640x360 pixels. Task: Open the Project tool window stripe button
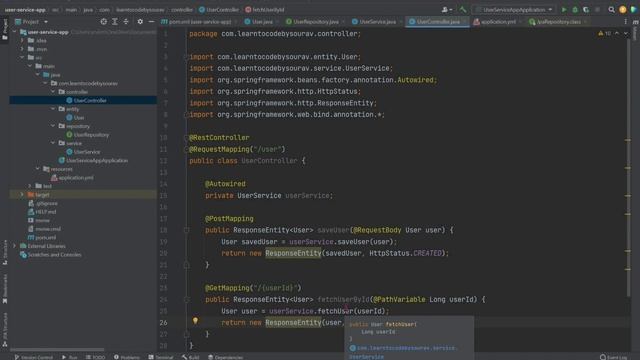[4, 29]
